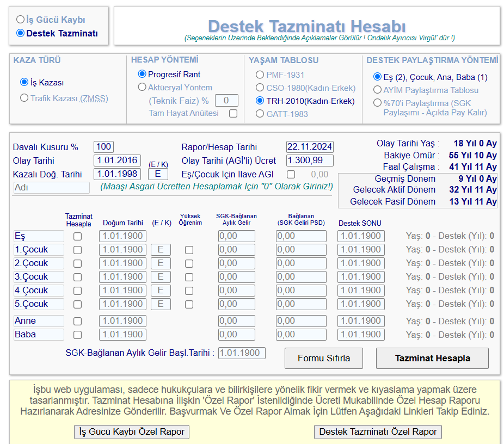The image size is (504, 444).
Task: Choose AYİM Paylaştırma Tablosu method
Action: pyautogui.click(x=377, y=90)
